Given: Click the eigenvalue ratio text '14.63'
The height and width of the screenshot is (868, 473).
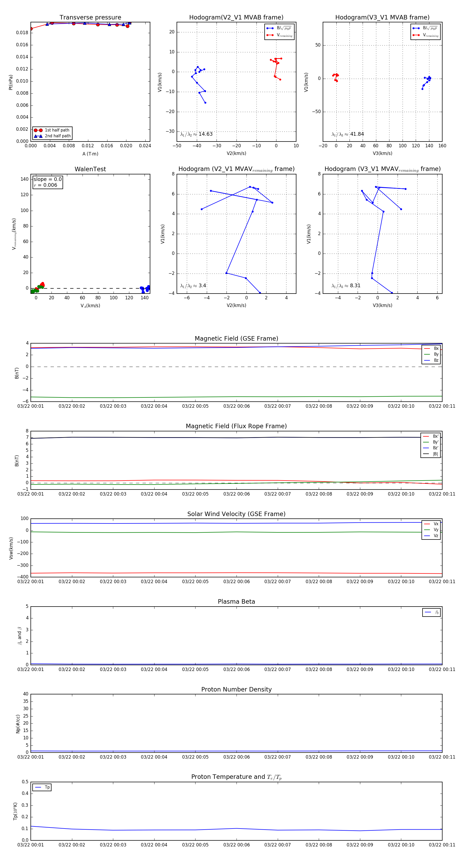Looking at the screenshot, I should tap(205, 134).
